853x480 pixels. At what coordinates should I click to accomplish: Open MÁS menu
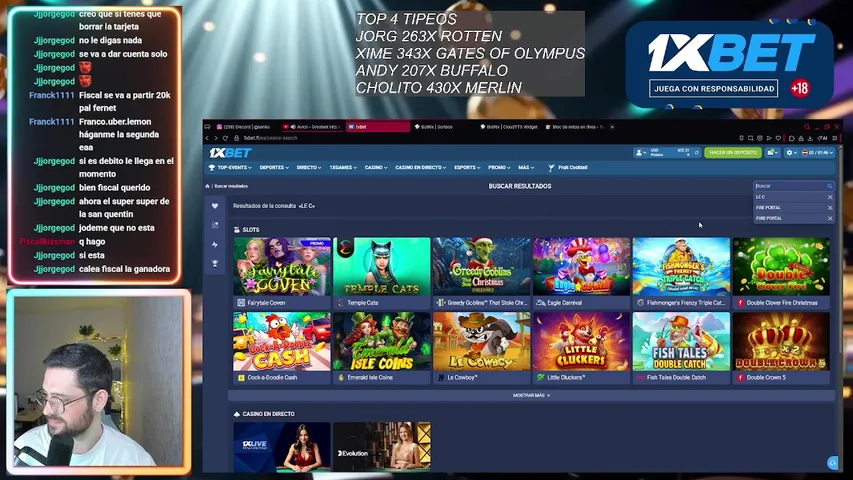(526, 168)
